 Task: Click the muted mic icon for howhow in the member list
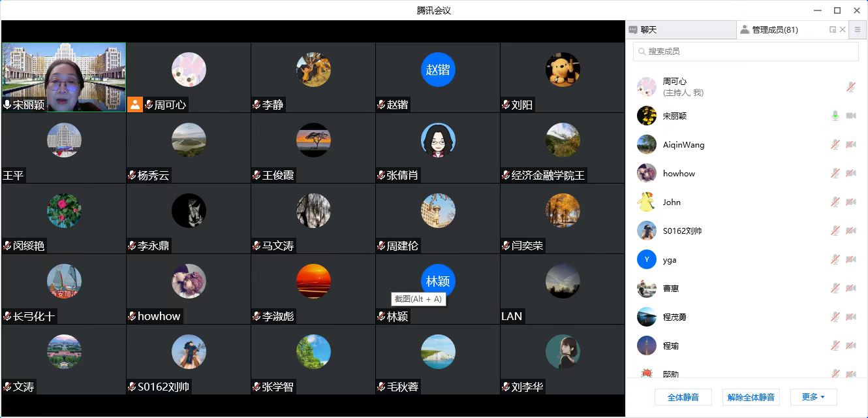click(x=835, y=173)
